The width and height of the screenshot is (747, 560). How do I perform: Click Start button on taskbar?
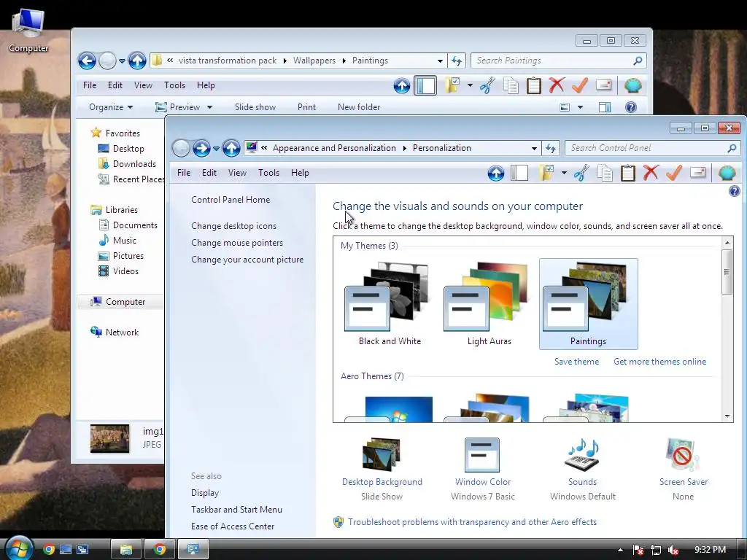19,548
